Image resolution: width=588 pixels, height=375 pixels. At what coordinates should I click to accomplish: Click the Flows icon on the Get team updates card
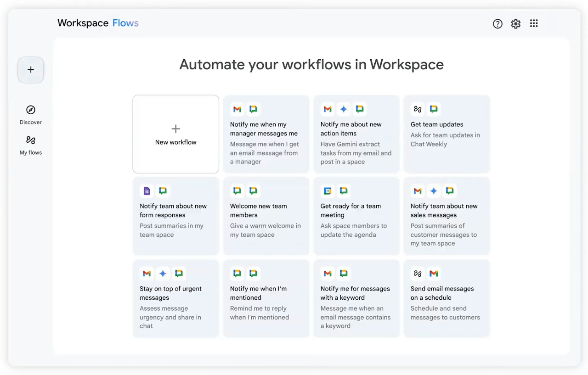[x=418, y=109]
